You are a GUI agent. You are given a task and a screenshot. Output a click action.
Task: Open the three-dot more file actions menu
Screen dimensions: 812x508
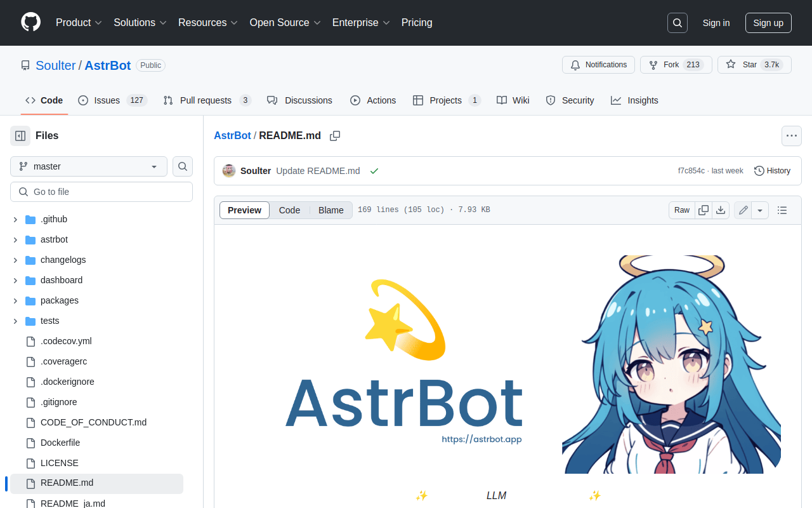click(792, 136)
